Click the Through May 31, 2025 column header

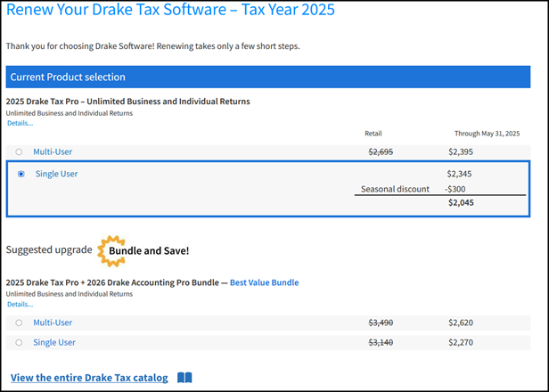[487, 134]
